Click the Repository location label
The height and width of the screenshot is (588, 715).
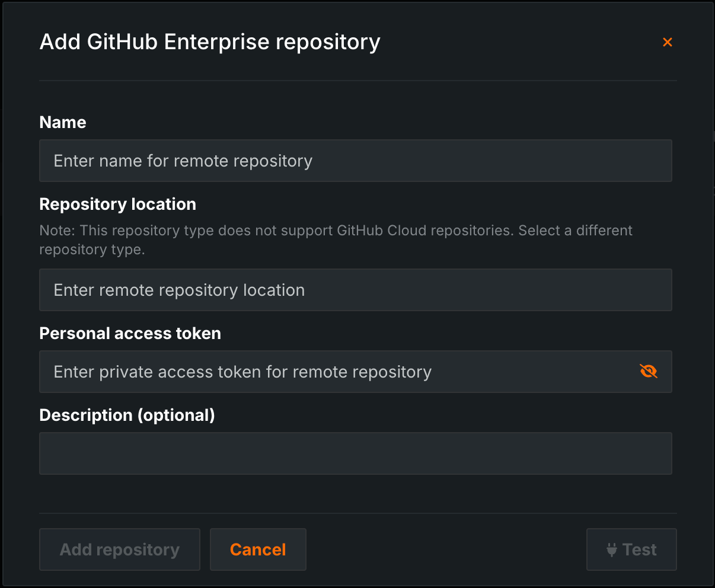[x=117, y=204]
